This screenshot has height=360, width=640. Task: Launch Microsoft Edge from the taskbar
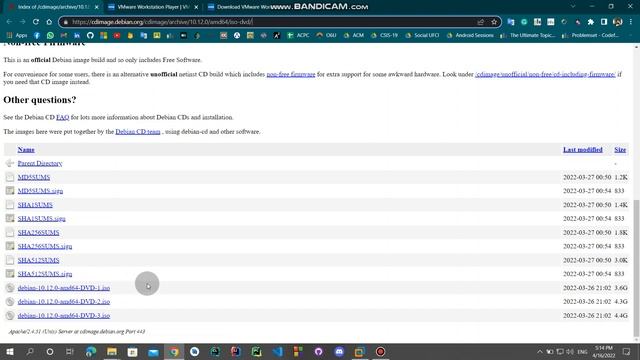point(91,351)
